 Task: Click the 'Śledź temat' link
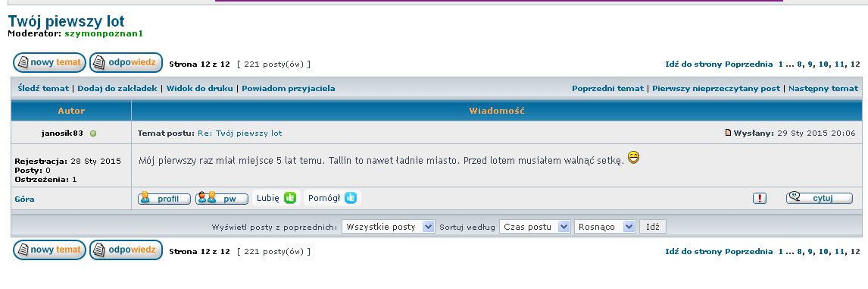click(43, 88)
